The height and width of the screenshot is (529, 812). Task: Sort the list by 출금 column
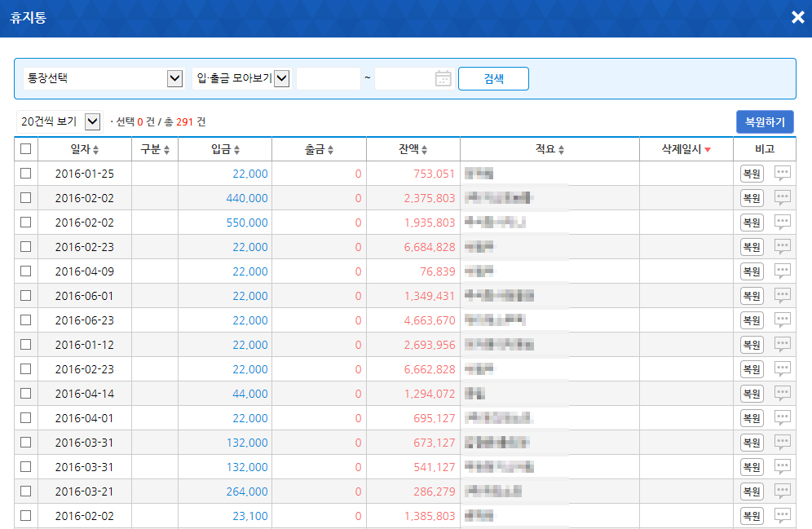click(330, 150)
